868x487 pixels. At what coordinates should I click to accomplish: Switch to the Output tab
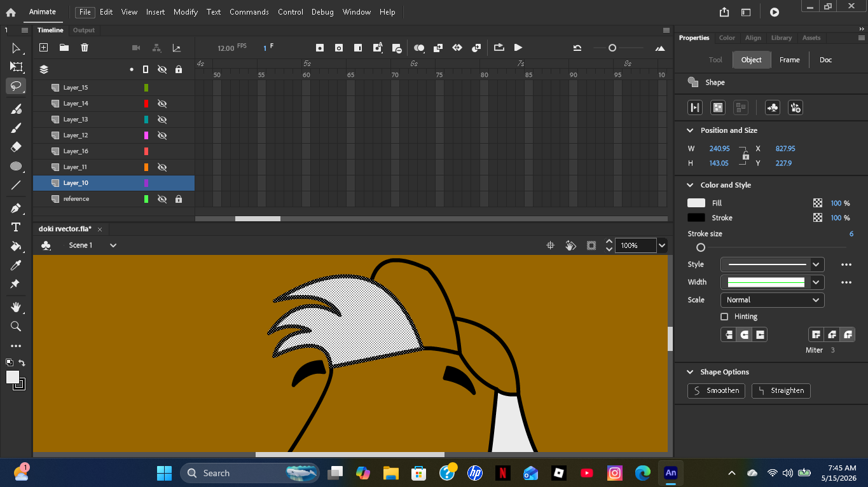click(84, 30)
